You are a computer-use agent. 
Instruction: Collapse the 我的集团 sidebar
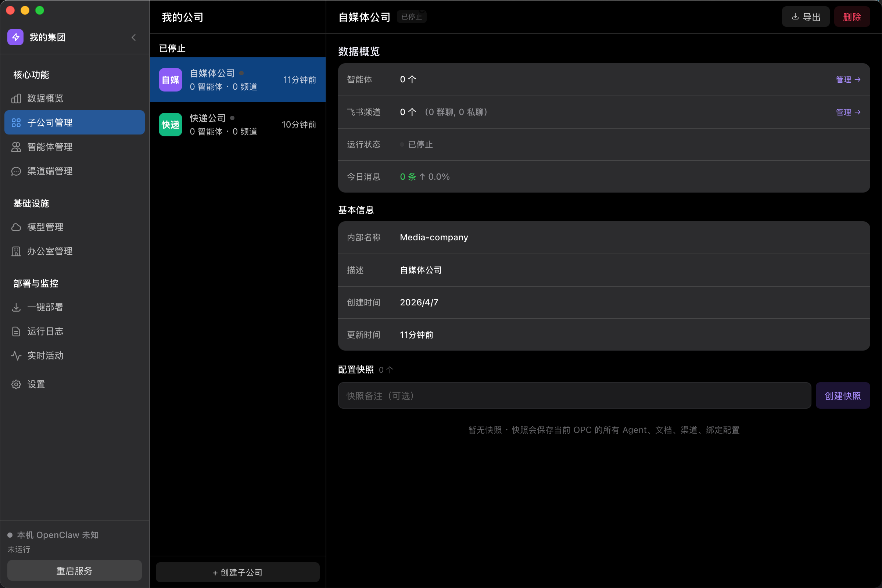point(133,37)
